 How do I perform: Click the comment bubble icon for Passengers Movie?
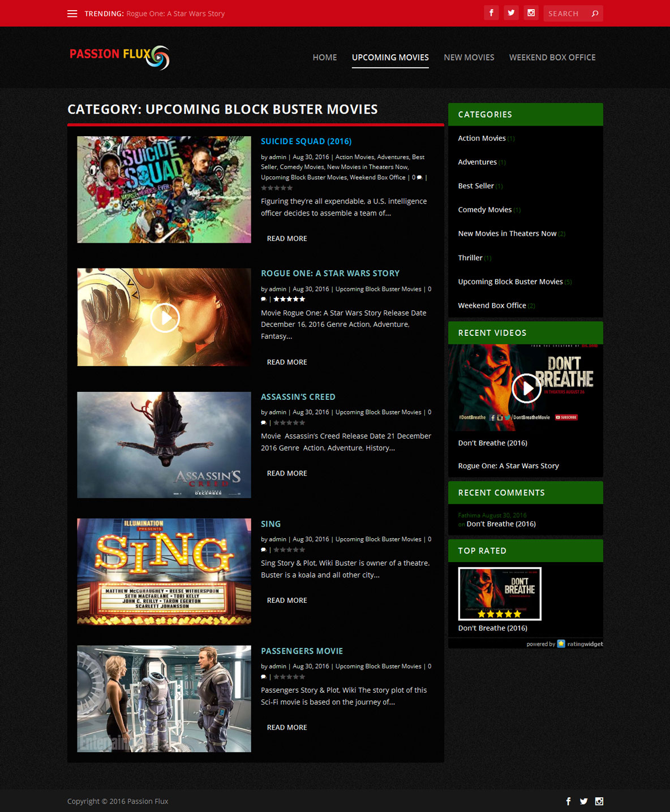pos(264,677)
